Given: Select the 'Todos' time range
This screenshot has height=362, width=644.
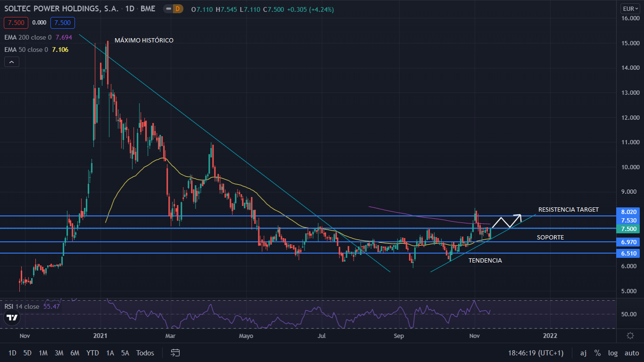Looking at the screenshot, I should 145,353.
